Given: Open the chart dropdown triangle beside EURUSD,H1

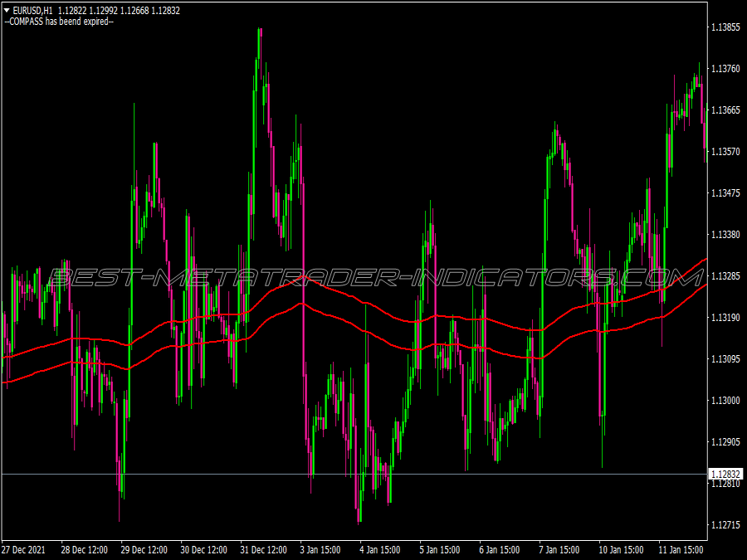Looking at the screenshot, I should coord(7,10).
